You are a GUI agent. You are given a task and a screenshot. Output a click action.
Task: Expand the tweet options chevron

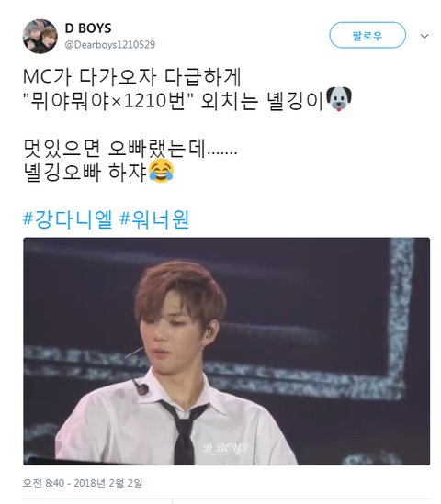click(424, 36)
